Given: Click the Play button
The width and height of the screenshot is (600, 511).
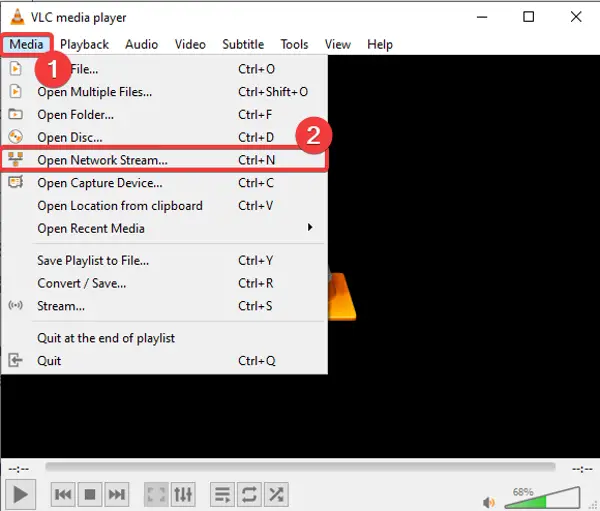Looking at the screenshot, I should pyautogui.click(x=20, y=494).
